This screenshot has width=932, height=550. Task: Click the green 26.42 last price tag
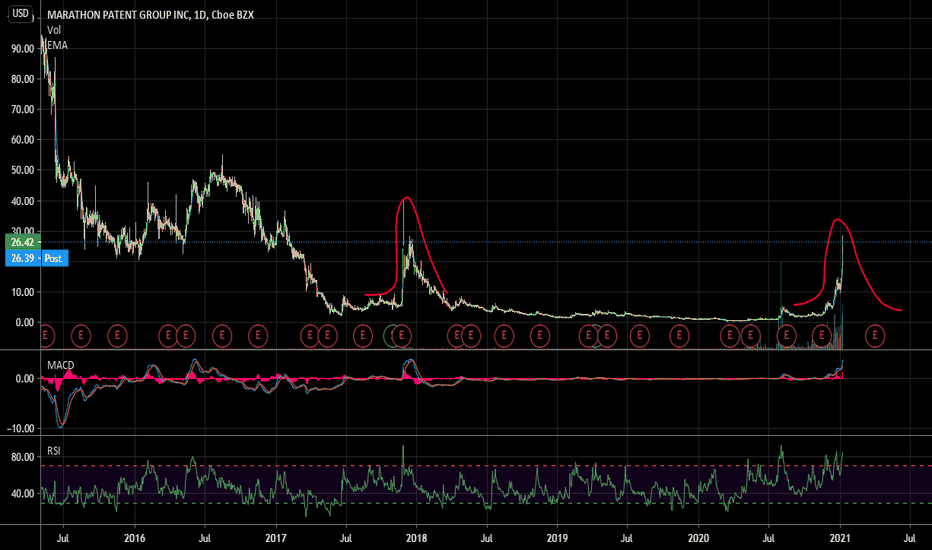tap(23, 242)
